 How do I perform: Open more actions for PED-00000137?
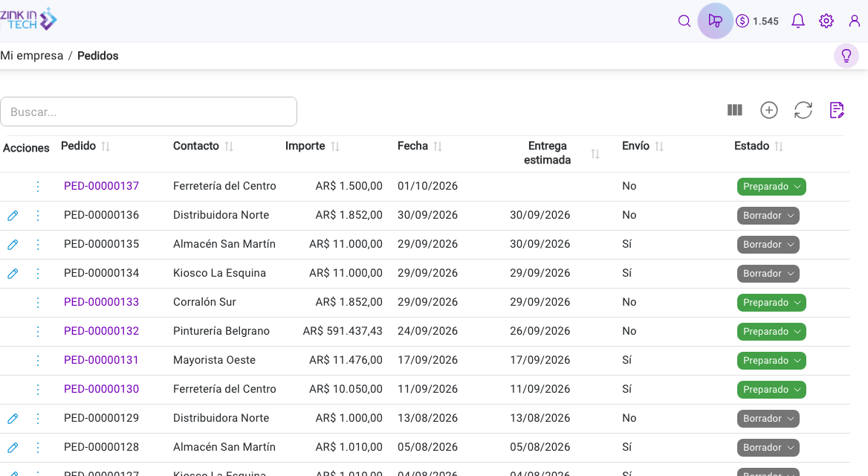(38, 186)
